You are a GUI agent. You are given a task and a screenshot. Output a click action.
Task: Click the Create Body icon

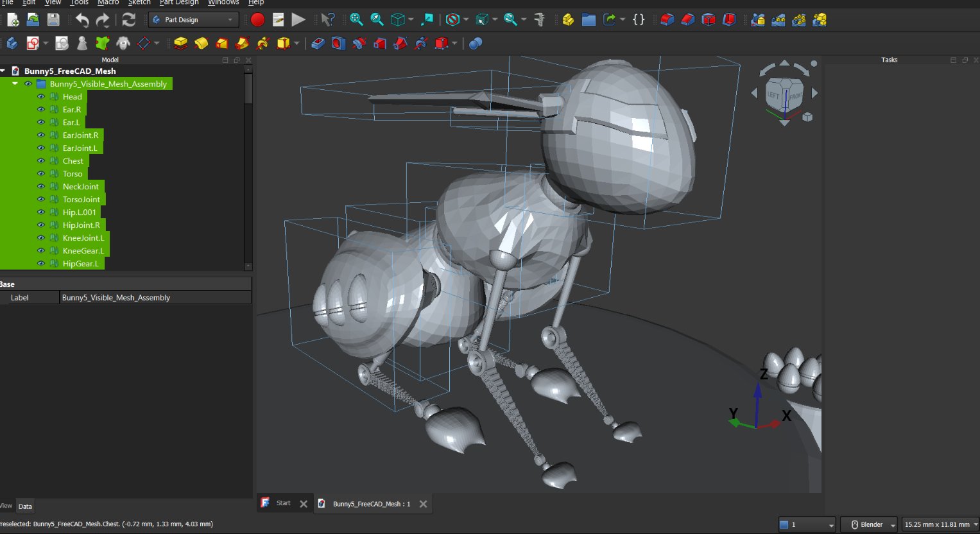pyautogui.click(x=12, y=43)
